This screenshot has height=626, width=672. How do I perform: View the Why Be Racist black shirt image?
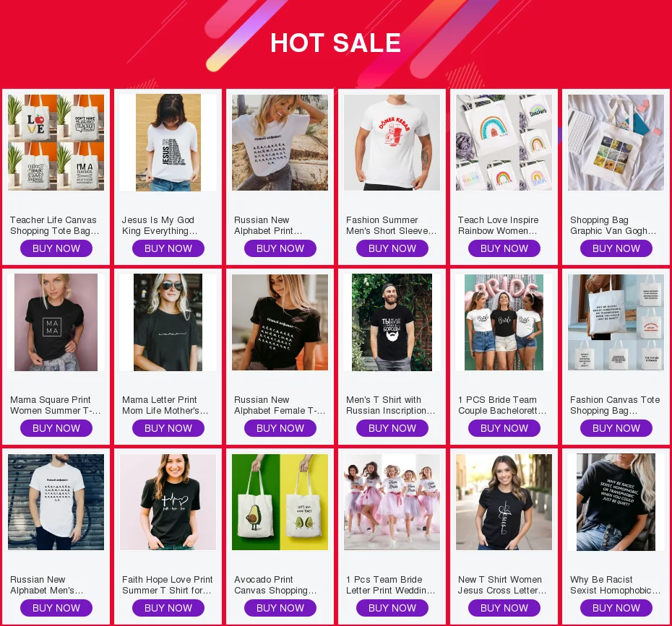click(616, 503)
